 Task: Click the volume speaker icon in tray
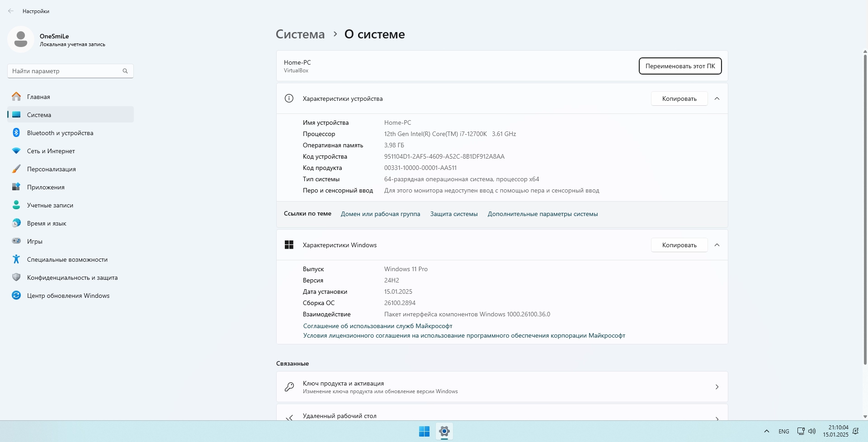point(812,431)
